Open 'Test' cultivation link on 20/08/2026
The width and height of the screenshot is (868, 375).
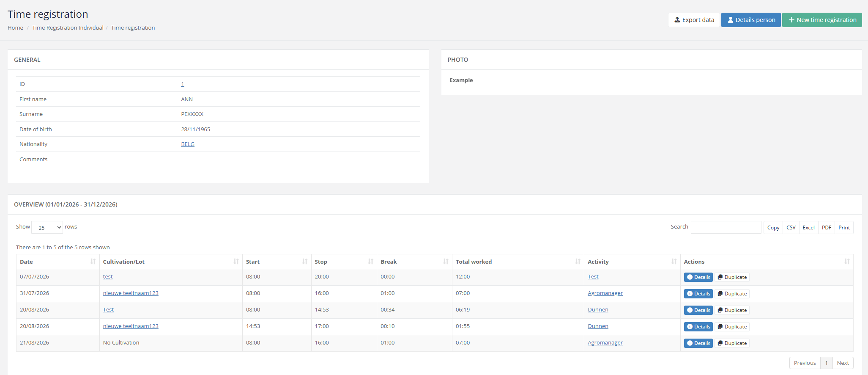[108, 309]
